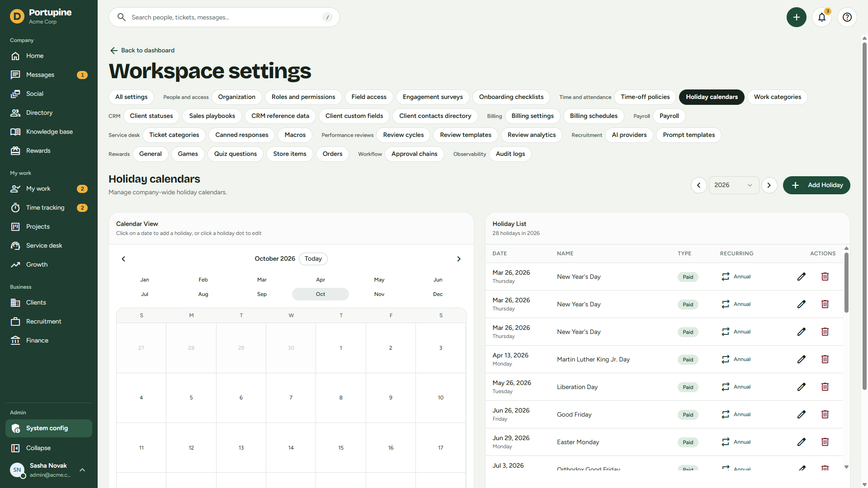Go to previous year
Screen dimensions: 868x488
[698, 185]
